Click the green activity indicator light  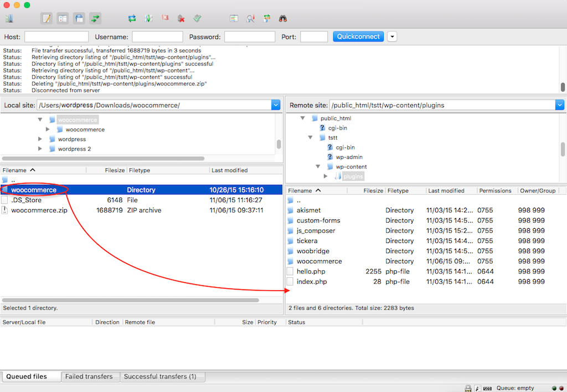point(554,388)
